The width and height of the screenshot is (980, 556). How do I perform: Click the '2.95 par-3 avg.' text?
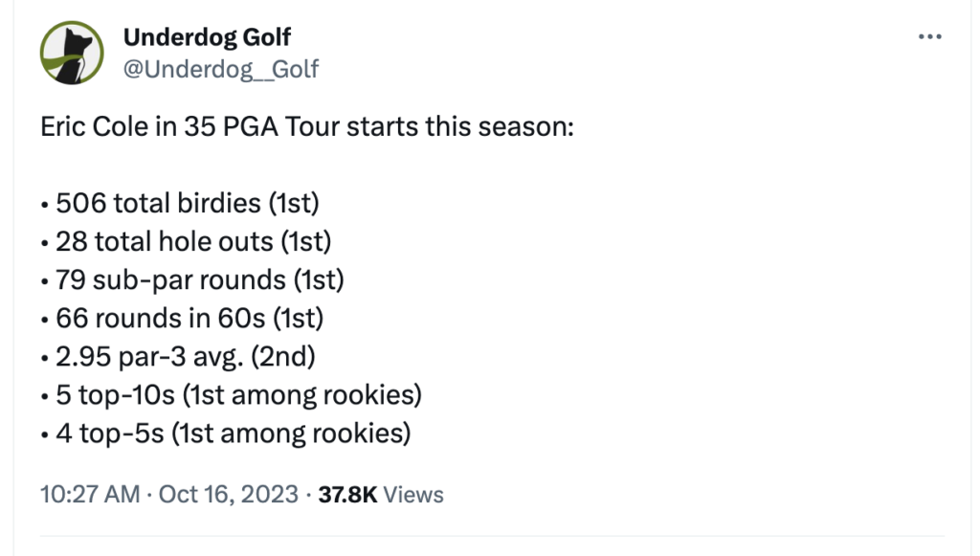[x=149, y=357]
